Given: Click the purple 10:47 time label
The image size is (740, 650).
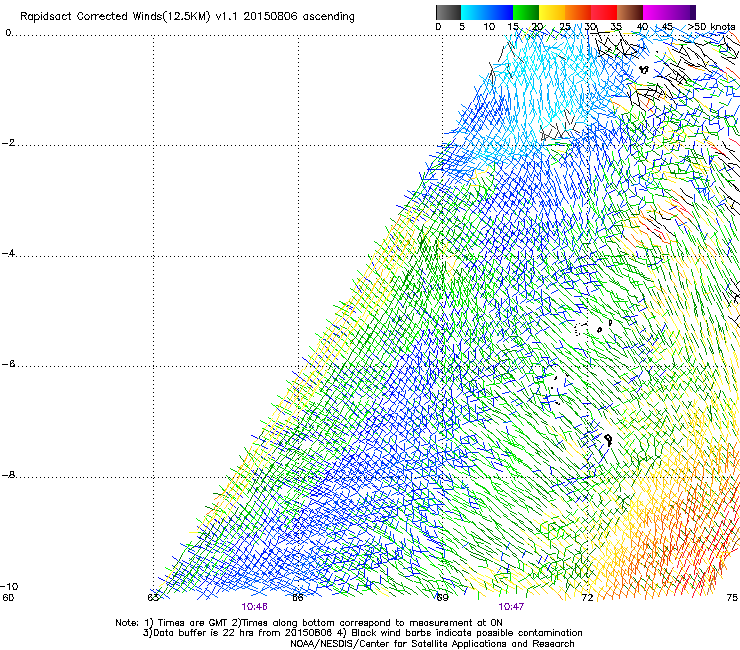Looking at the screenshot, I should point(511,607).
